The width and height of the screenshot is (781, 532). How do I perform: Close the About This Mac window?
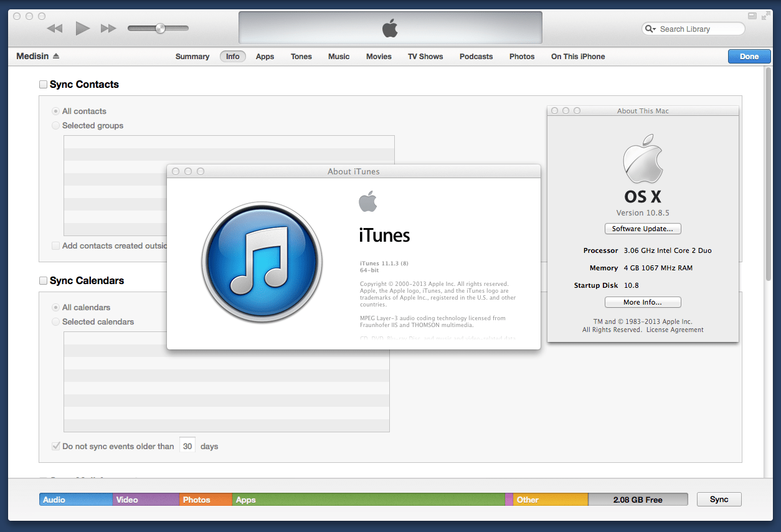(x=554, y=110)
